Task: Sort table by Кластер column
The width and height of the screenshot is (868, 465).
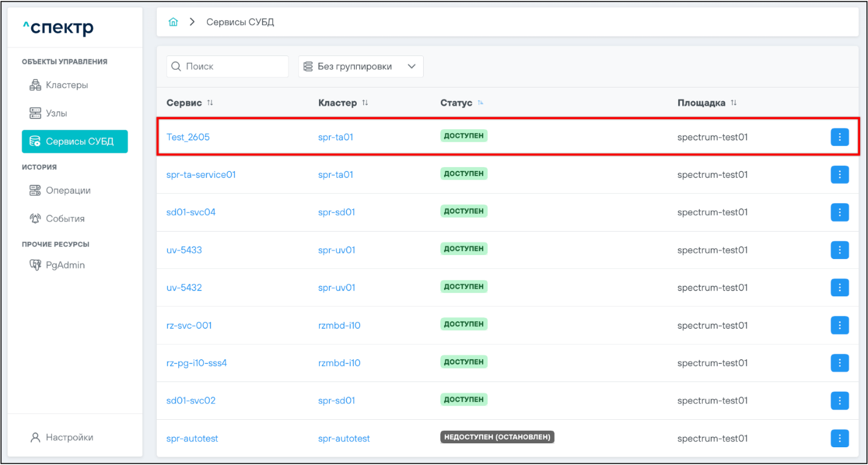Action: (x=365, y=103)
